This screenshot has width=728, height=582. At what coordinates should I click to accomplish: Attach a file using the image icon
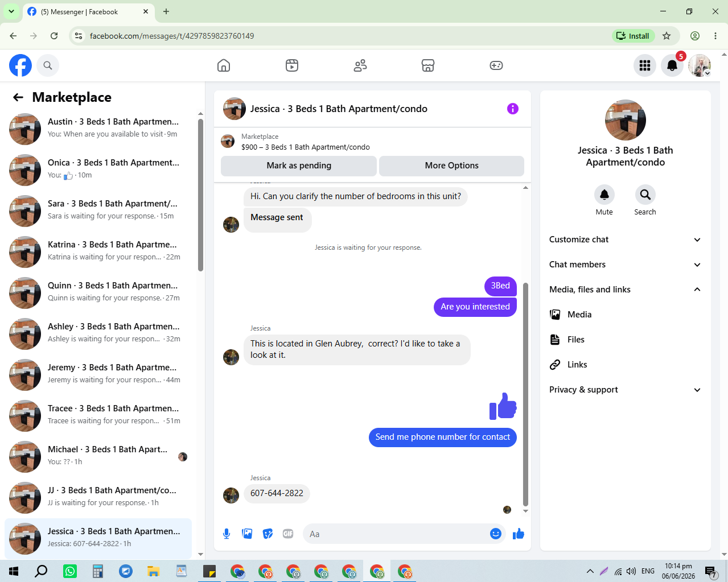click(247, 534)
